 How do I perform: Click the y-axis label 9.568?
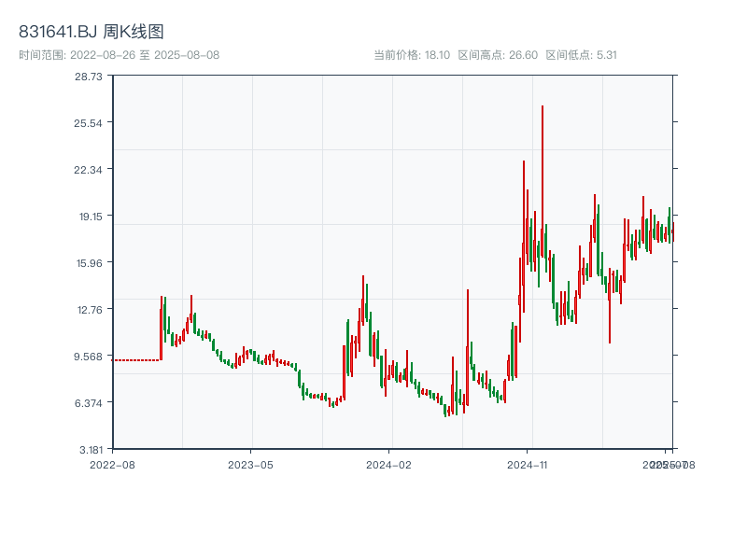89,357
